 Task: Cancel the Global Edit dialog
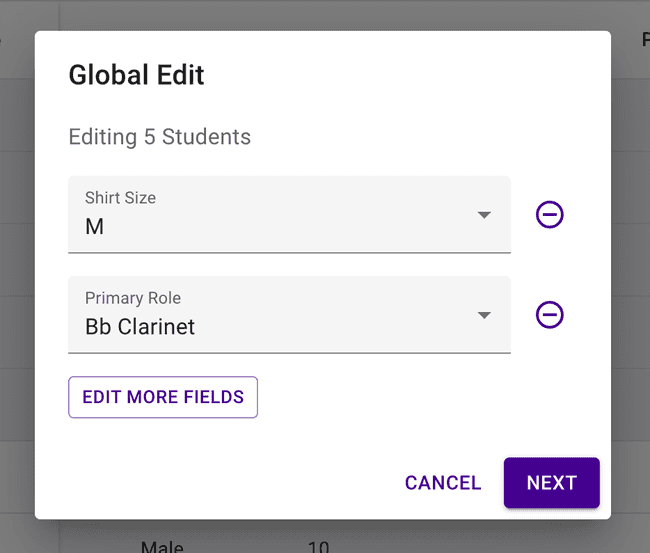(443, 483)
